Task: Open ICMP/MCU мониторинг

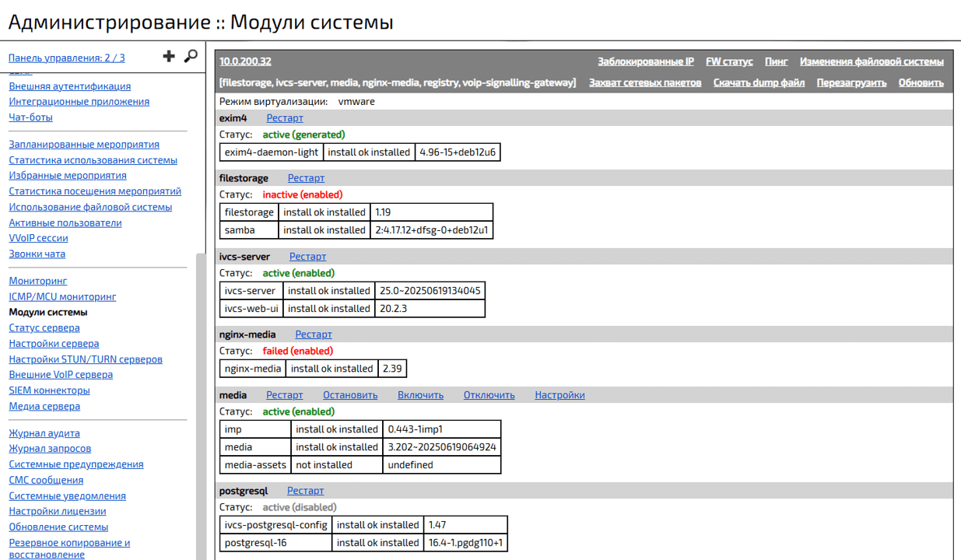Action: [x=62, y=296]
